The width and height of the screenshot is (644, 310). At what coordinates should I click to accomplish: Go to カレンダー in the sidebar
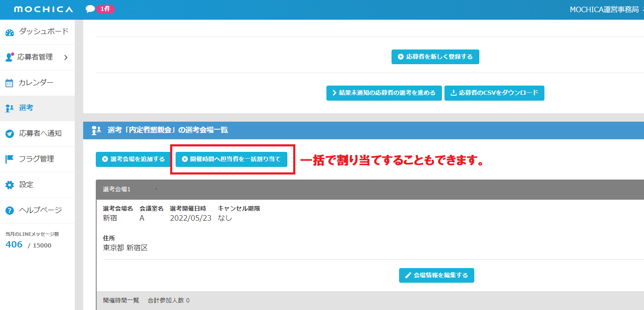[36, 83]
